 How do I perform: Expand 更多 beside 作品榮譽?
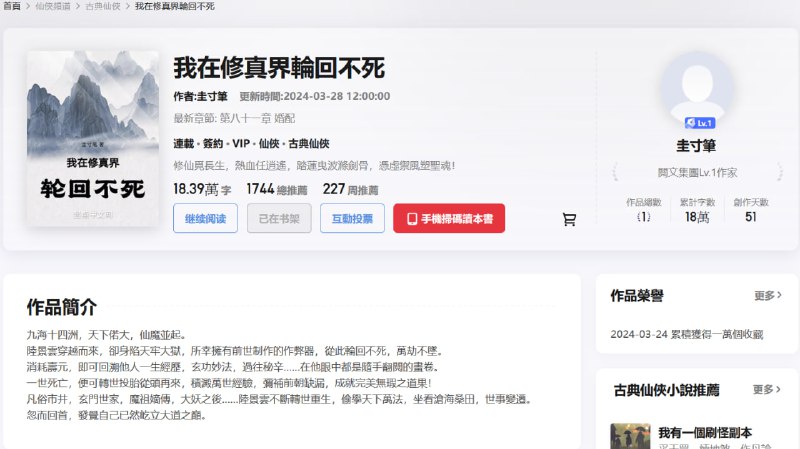(x=768, y=295)
